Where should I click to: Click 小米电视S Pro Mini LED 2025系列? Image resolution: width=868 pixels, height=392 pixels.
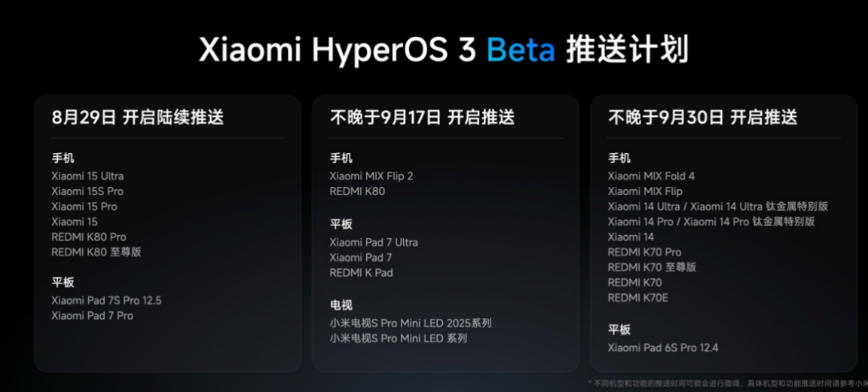click(x=411, y=323)
